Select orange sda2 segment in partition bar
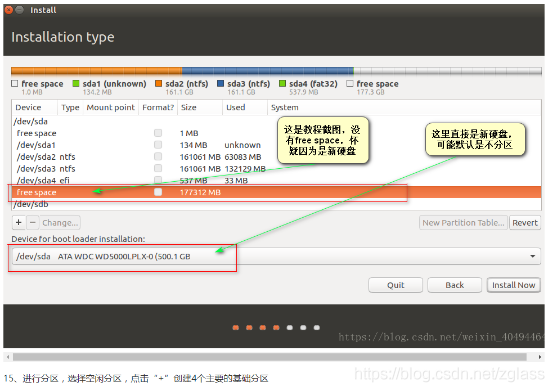554x392 pixels. tap(97, 71)
